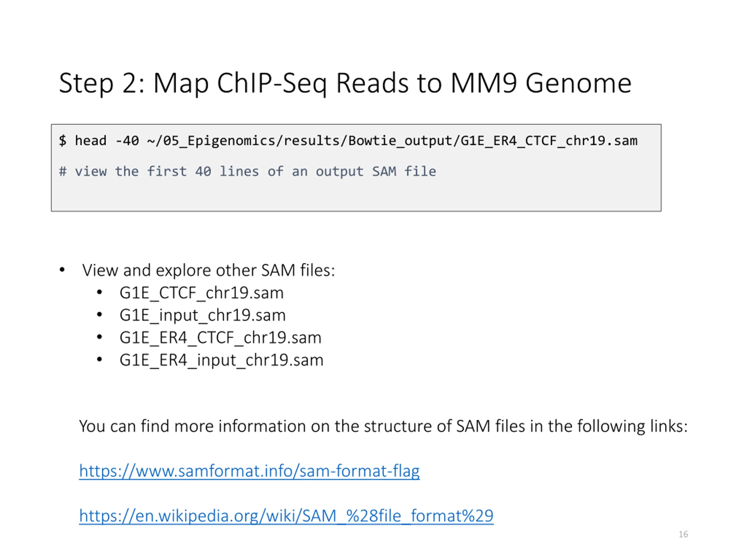747x560 pixels.
Task: Open the samformat.info sam-format-flag link
Action: 249,471
